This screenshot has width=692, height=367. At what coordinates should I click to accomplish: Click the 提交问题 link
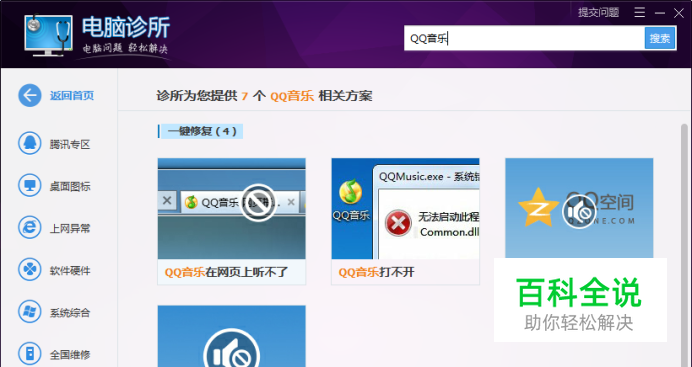pos(598,12)
